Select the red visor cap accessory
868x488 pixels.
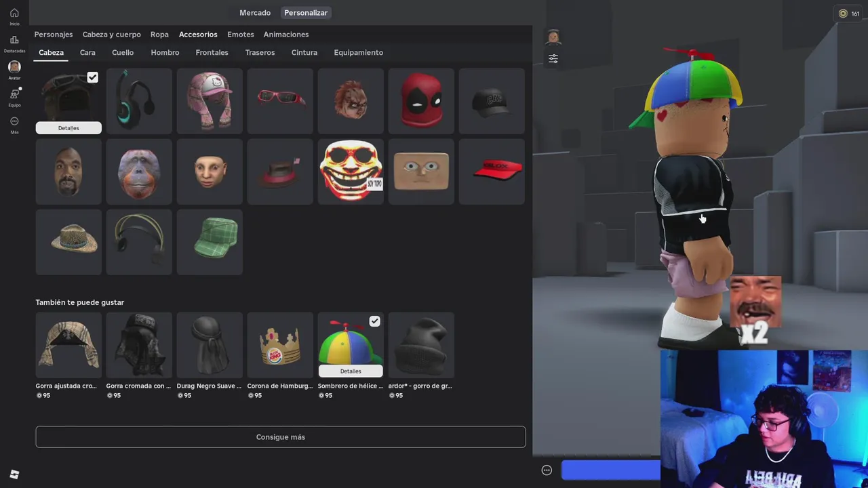point(492,171)
